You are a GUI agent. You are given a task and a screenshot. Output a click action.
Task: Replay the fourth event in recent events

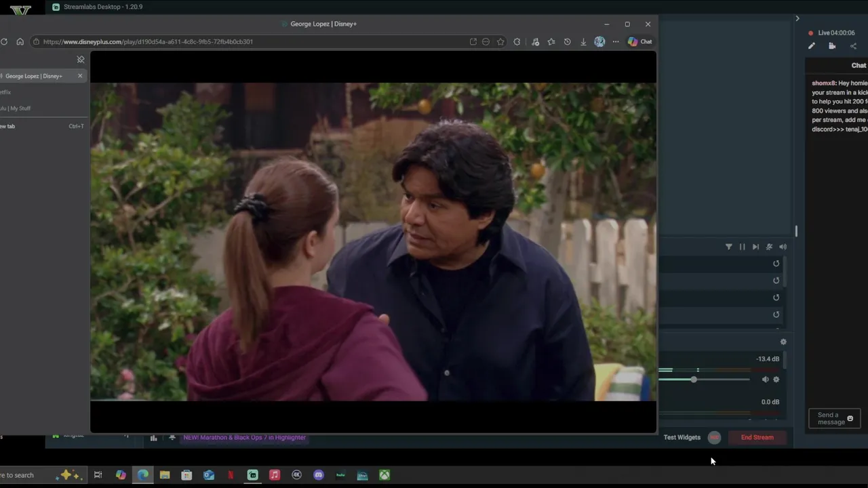(x=776, y=314)
